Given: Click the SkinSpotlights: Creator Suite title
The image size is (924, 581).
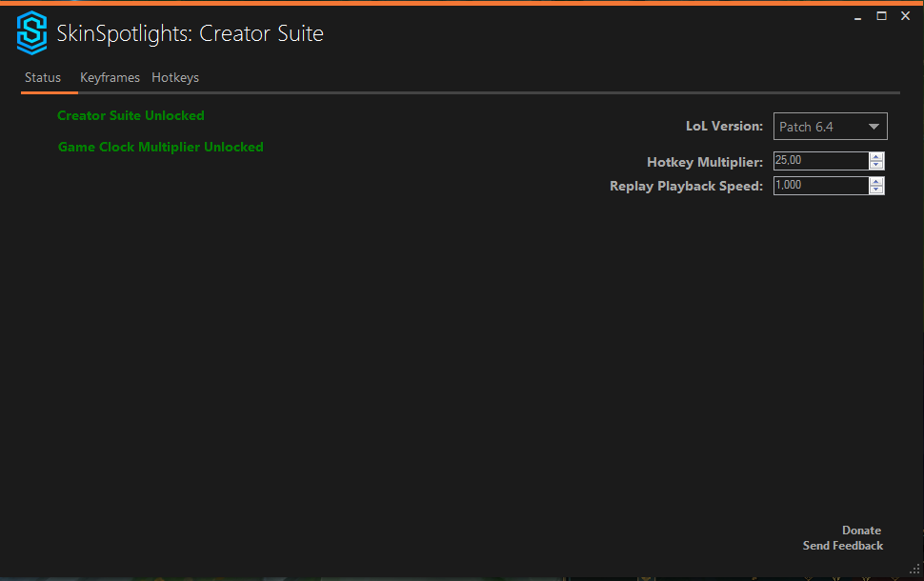Looking at the screenshot, I should coord(190,33).
